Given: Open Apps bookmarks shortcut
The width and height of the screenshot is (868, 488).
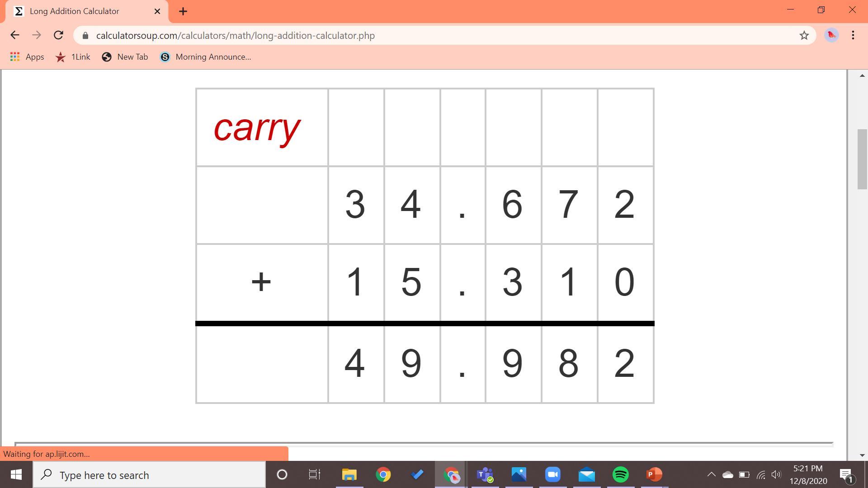Looking at the screenshot, I should click(x=27, y=57).
